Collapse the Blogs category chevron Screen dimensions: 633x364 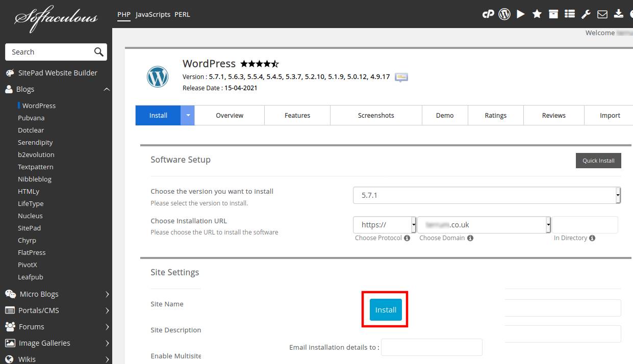[107, 89]
